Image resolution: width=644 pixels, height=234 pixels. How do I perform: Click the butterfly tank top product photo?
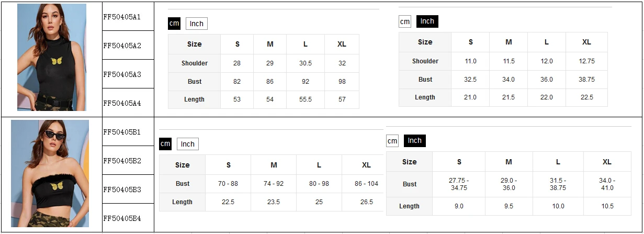[51, 58]
